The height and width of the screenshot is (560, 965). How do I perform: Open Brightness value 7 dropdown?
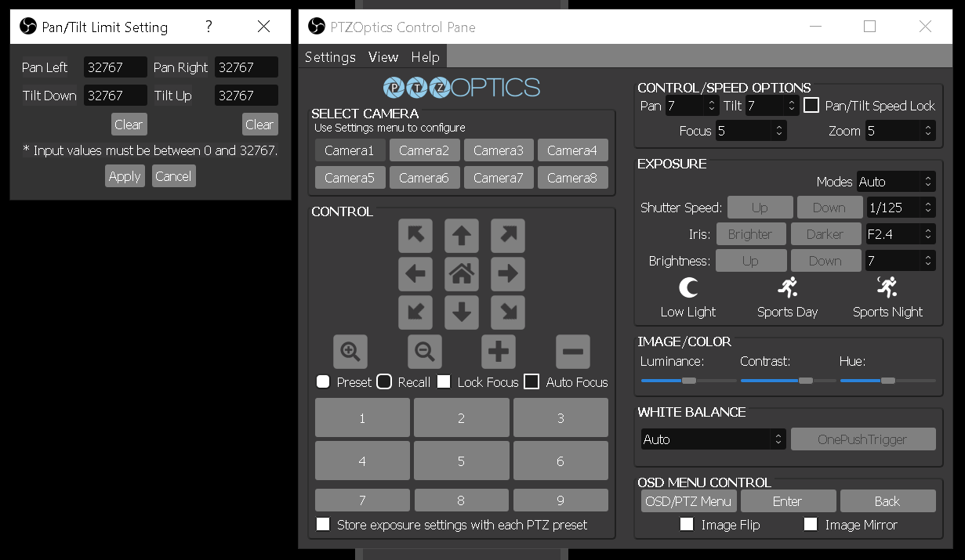point(901,261)
